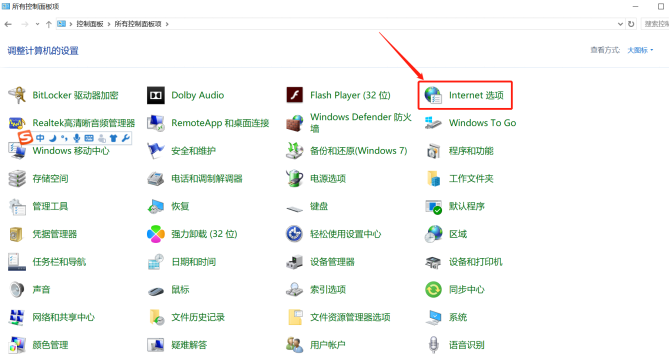The width and height of the screenshot is (669, 363).
Task: Open 网络和共享中心 icon
Action: [x=17, y=317]
